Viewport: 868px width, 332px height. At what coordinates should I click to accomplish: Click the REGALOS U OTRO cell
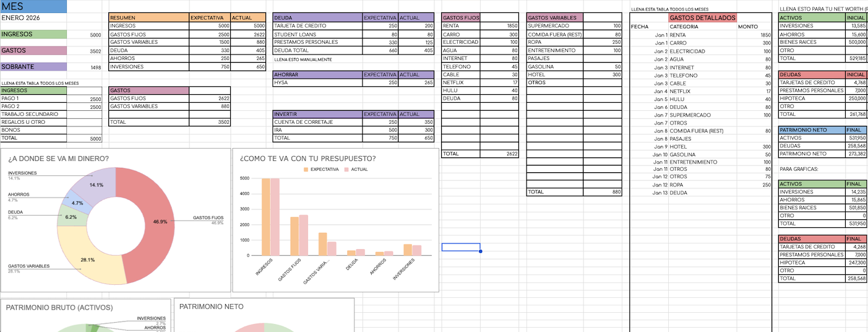pyautogui.click(x=33, y=123)
